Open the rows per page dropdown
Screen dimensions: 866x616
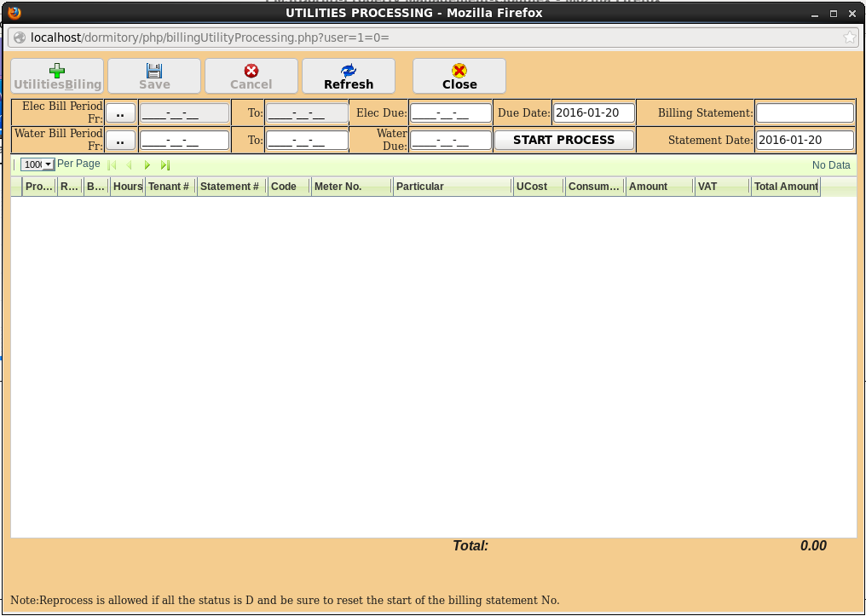coord(38,164)
